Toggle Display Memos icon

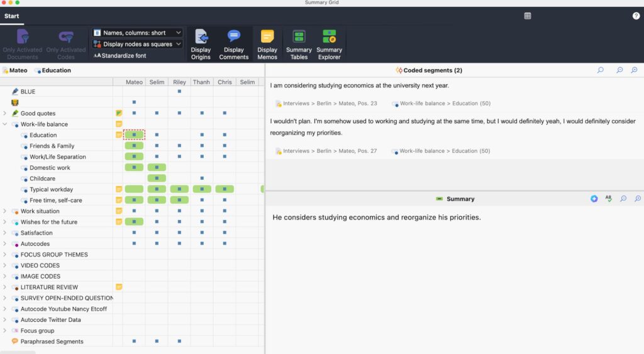[267, 45]
